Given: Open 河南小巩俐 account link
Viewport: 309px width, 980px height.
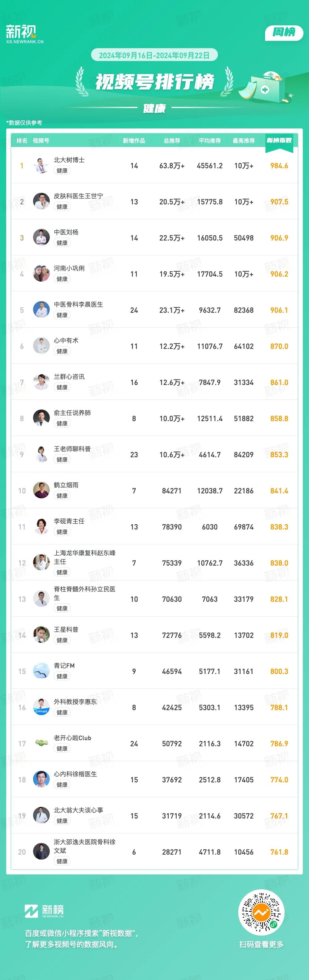Looking at the screenshot, I should click(69, 268).
